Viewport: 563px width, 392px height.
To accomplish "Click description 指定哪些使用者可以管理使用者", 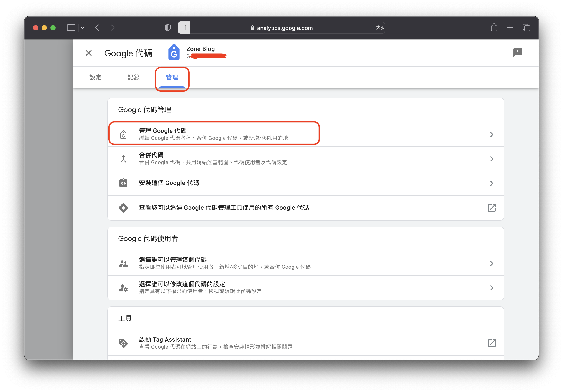I will pyautogui.click(x=225, y=267).
